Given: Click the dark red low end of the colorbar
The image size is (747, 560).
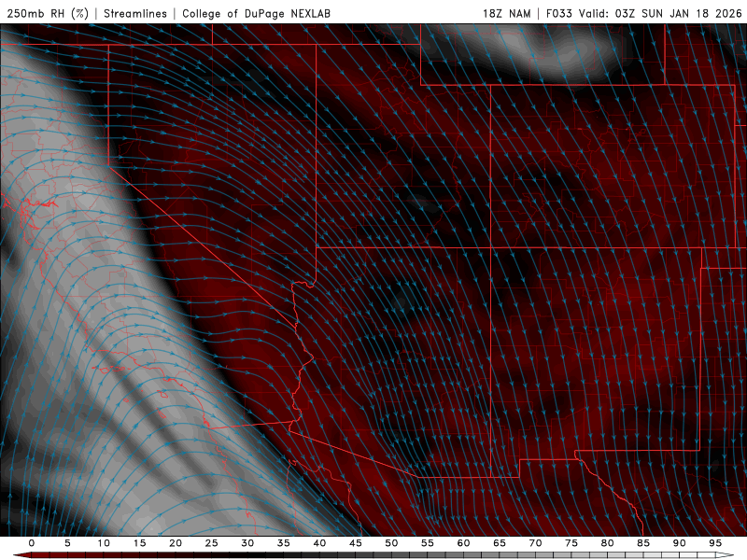Looking at the screenshot, I should [x=21, y=555].
